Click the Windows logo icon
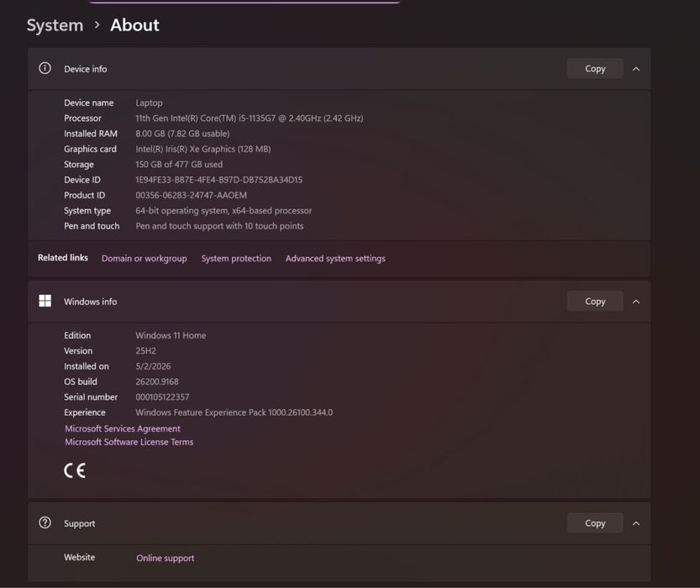 (x=45, y=301)
